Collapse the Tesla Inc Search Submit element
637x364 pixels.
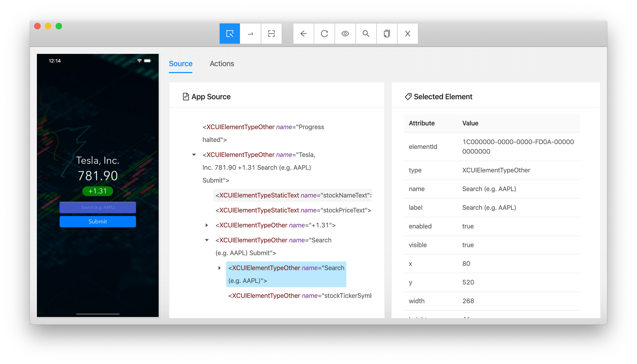click(195, 154)
